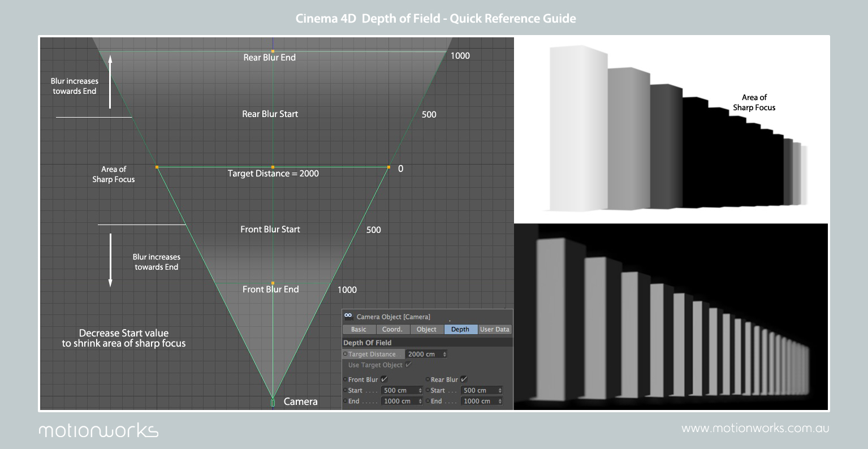Image resolution: width=868 pixels, height=449 pixels.
Task: Disable the Front Blur checkbox
Action: click(384, 379)
